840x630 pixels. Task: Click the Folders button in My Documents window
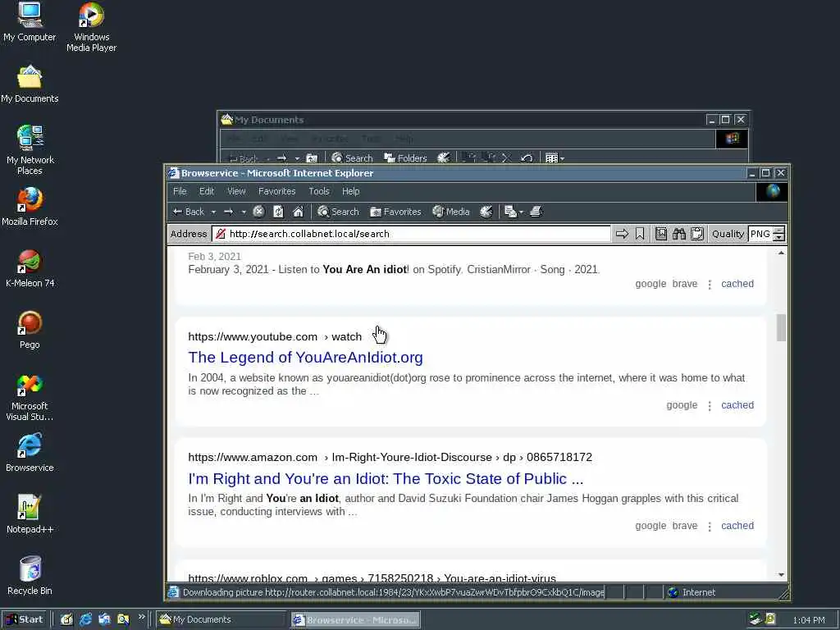(405, 158)
